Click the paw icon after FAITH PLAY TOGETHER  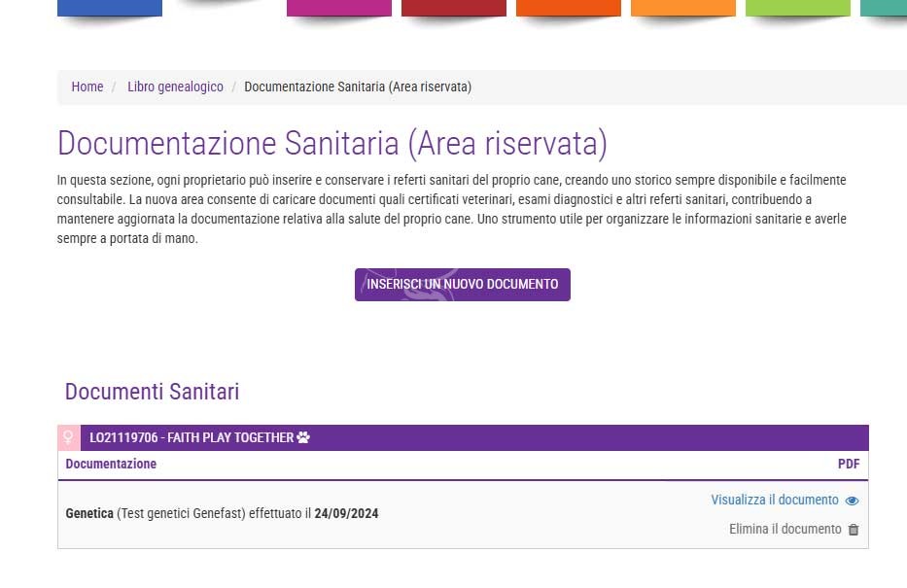[303, 437]
